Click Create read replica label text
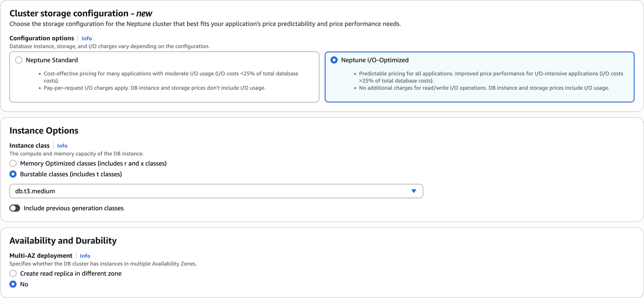Viewport: 644px width, 298px height. click(x=71, y=273)
